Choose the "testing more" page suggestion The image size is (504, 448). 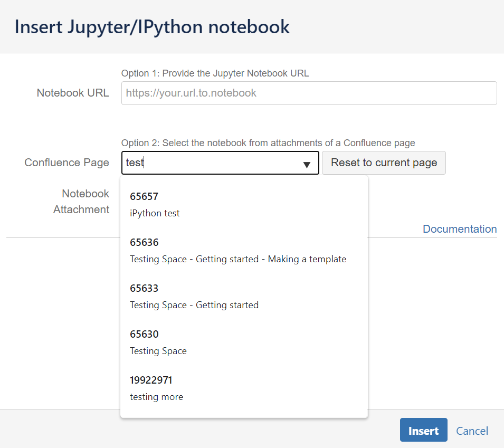tap(156, 397)
